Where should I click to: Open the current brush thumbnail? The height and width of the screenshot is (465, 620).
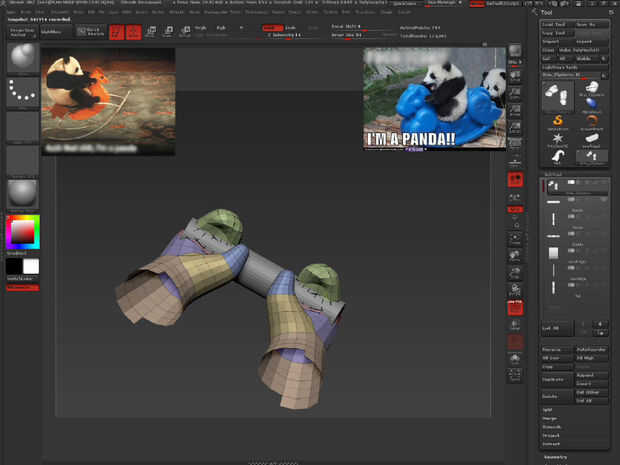(x=22, y=59)
